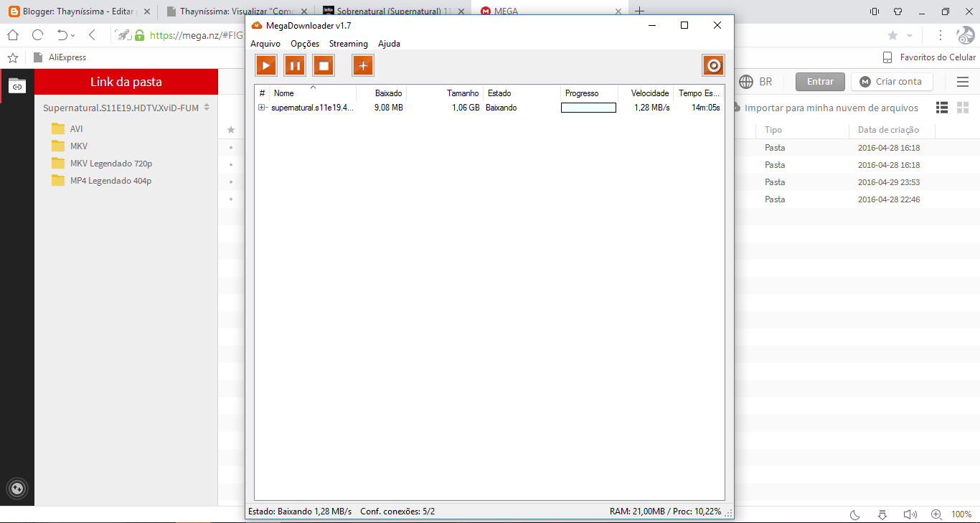Open the Arquivo menu
The image size is (980, 523).
pyautogui.click(x=265, y=44)
